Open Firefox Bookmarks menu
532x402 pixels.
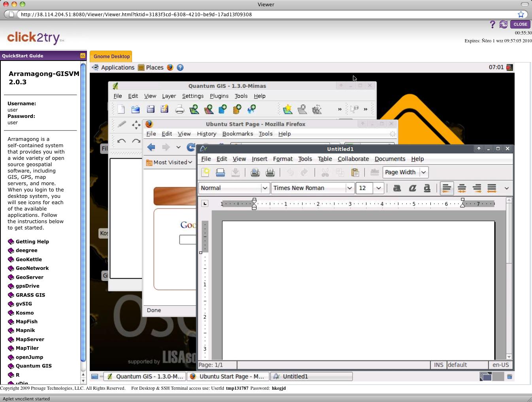click(x=238, y=134)
